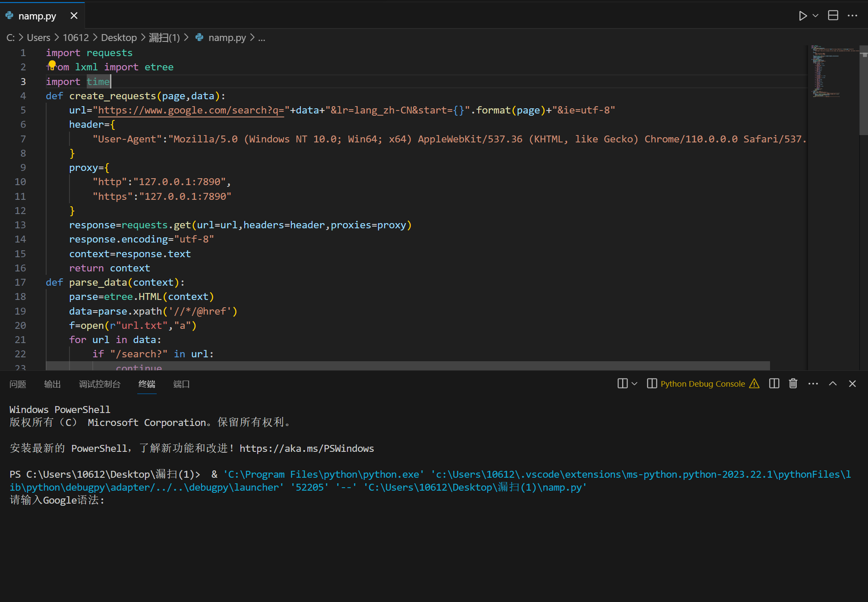Image resolution: width=868 pixels, height=602 pixels.
Task: Click the '请输入Google语法:' terminal prompt
Action: [x=57, y=500]
